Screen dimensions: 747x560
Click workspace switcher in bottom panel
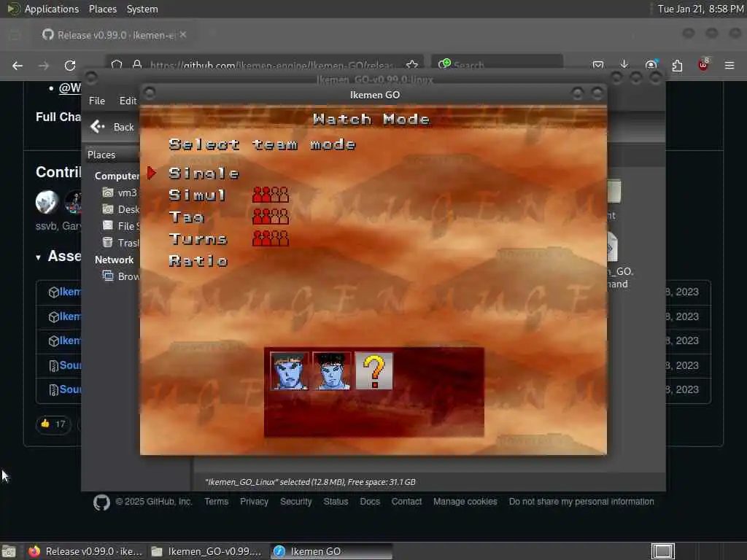[662, 551]
